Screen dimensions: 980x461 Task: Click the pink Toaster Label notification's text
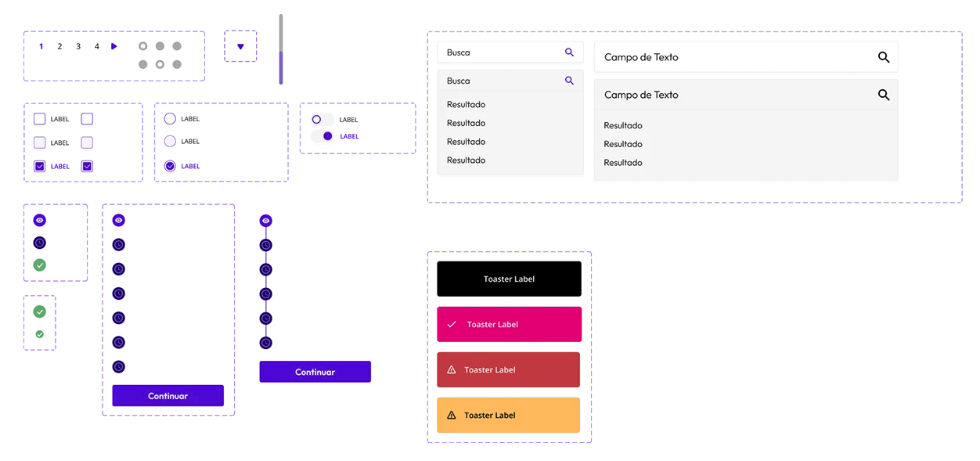click(492, 324)
